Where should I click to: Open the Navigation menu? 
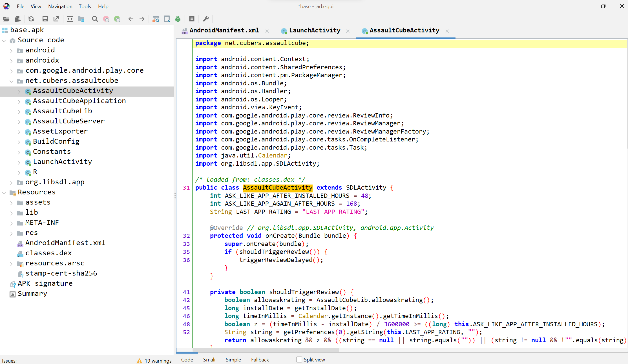[60, 6]
